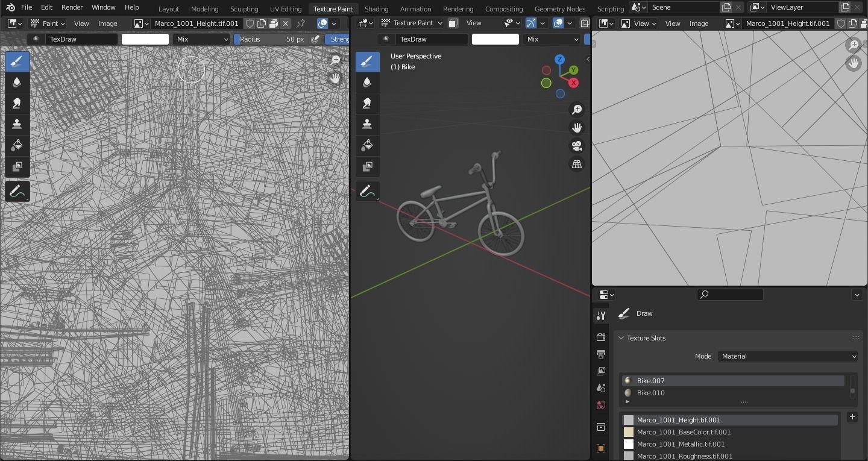
Task: Toggle paint mask button in 3D viewport header
Action: 453,24
